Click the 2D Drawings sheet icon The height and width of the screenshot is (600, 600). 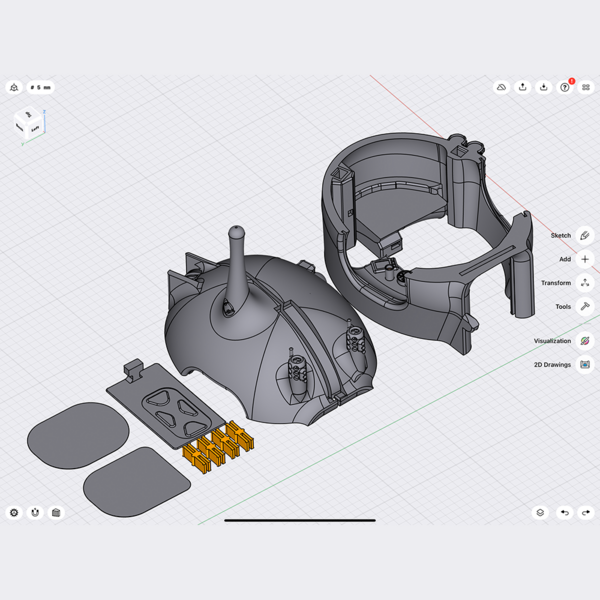coord(585,364)
